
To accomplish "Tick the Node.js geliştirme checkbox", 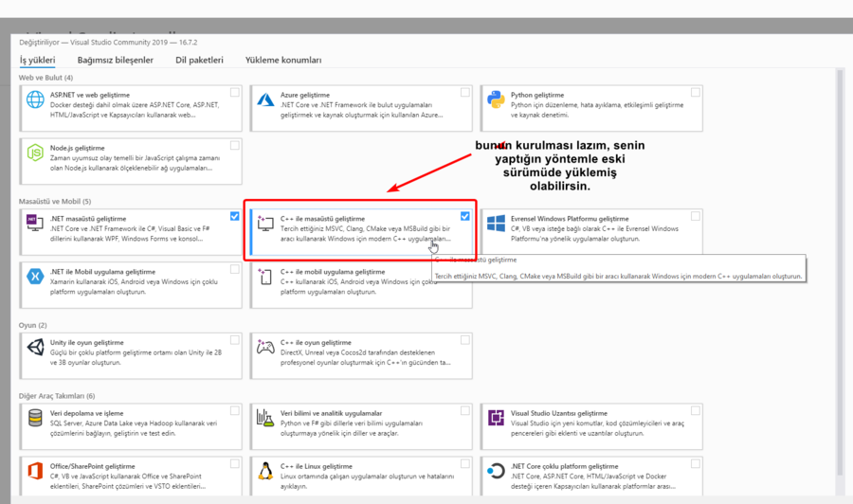I will pyautogui.click(x=234, y=146).
